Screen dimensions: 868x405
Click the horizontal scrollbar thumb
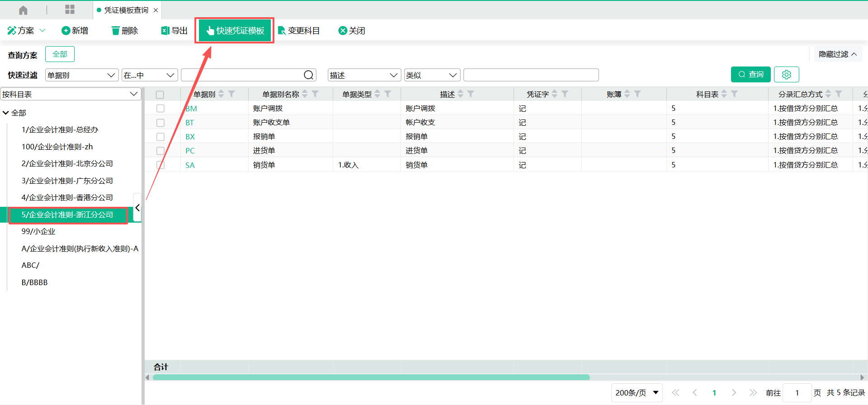tap(371, 377)
